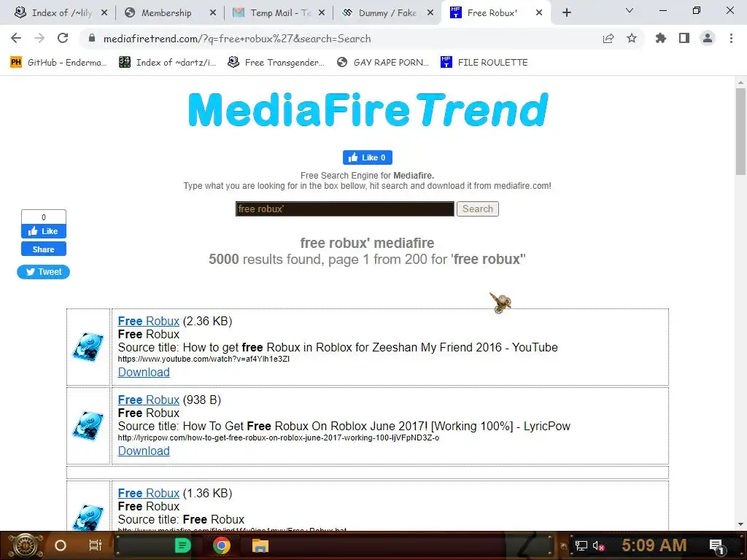The image size is (747, 560).
Task: Go back to the previous page
Action: 16,39
